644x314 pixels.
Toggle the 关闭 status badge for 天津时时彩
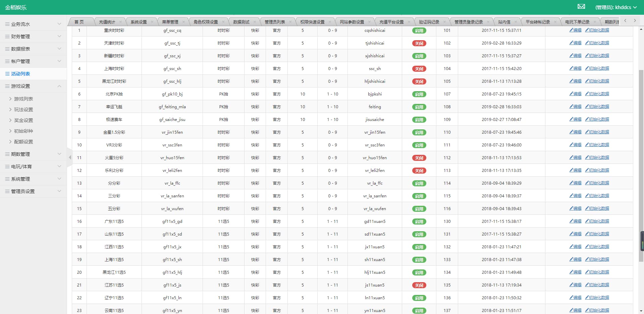419,43
